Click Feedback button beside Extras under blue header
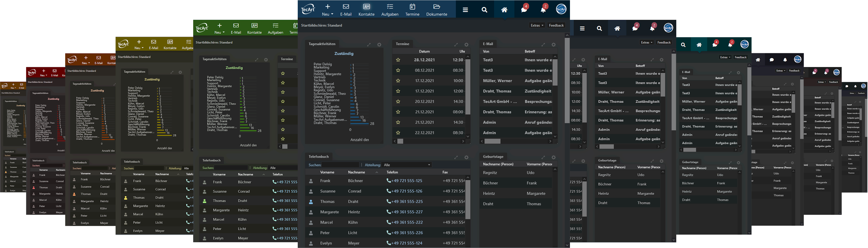This screenshot has height=248, width=868. (556, 25)
